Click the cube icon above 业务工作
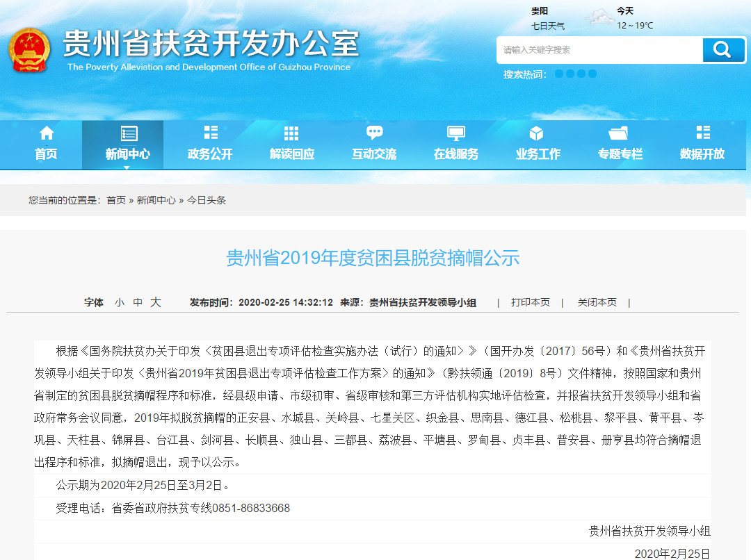 click(x=537, y=132)
